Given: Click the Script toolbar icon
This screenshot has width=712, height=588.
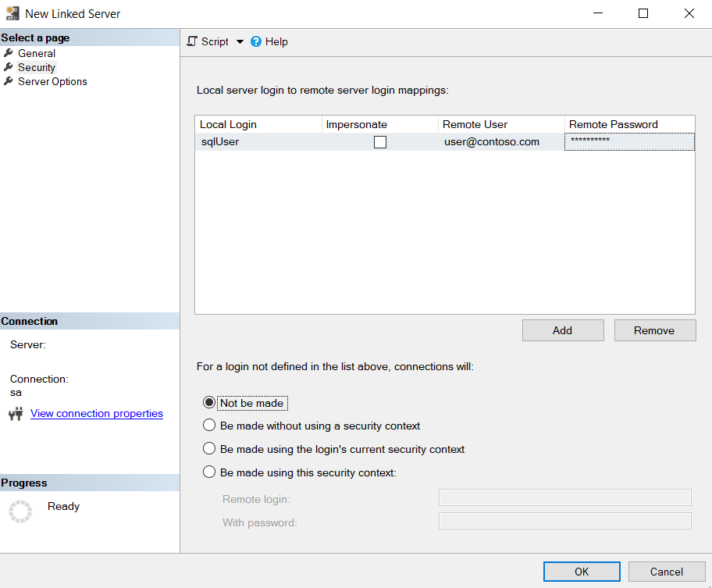Looking at the screenshot, I should point(190,41).
